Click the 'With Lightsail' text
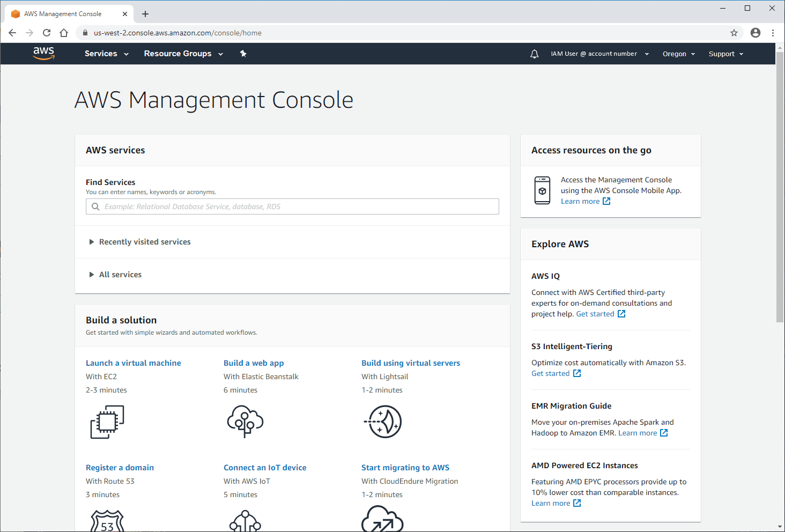 click(385, 376)
